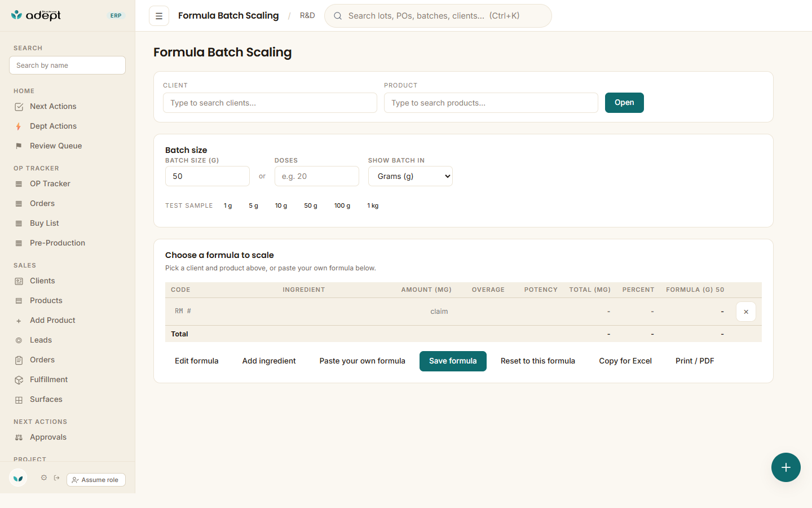
Task: Click the floating plus button at the bottom right
Action: coord(786,467)
